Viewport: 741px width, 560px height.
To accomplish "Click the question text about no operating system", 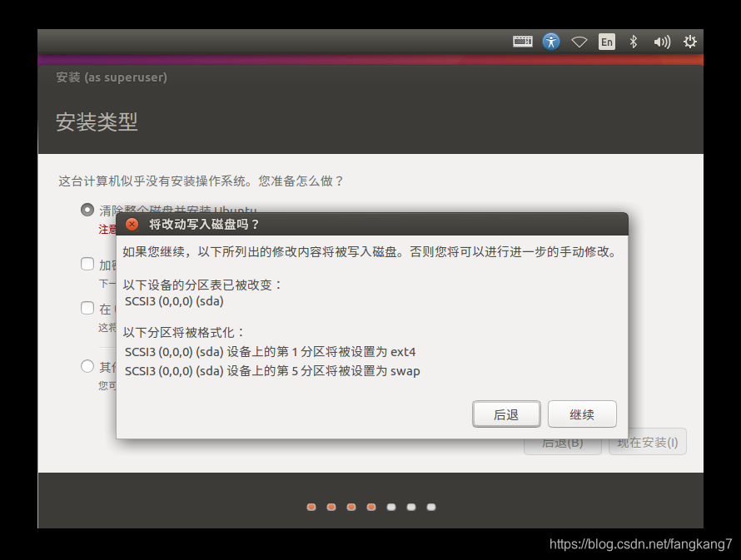I will tap(201, 181).
